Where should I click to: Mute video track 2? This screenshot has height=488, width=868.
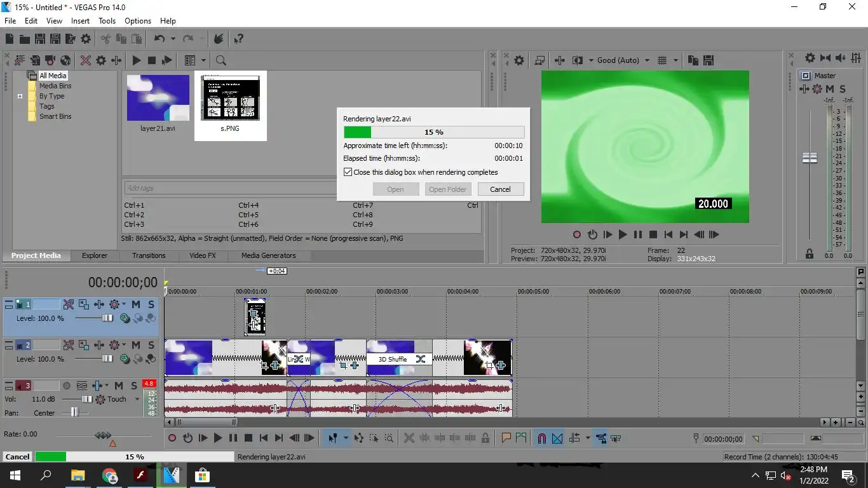[x=136, y=345]
